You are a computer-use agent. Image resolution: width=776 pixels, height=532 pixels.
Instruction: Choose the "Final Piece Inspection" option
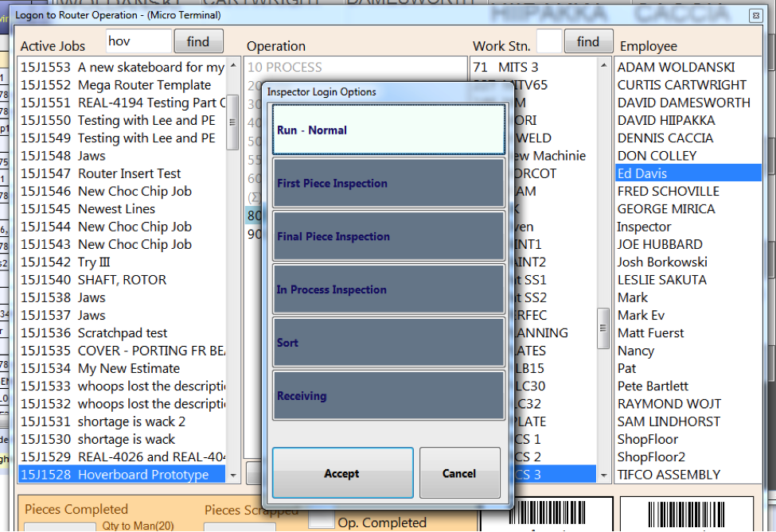click(x=388, y=235)
